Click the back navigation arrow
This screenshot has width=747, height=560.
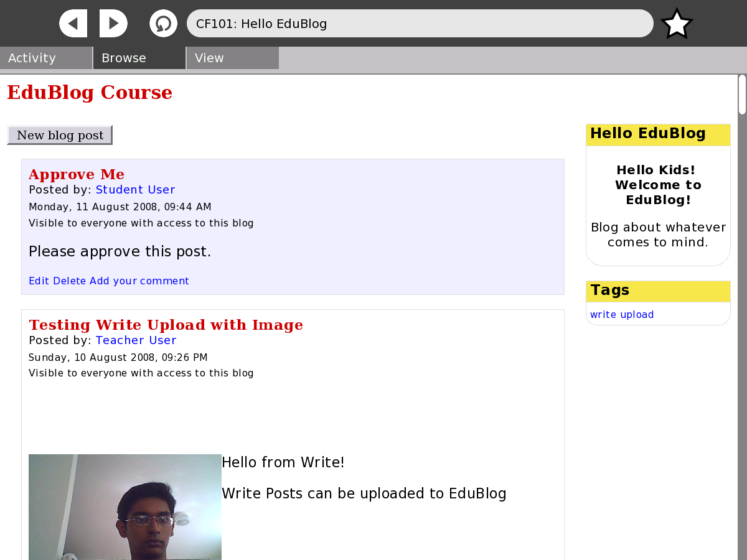(x=73, y=24)
